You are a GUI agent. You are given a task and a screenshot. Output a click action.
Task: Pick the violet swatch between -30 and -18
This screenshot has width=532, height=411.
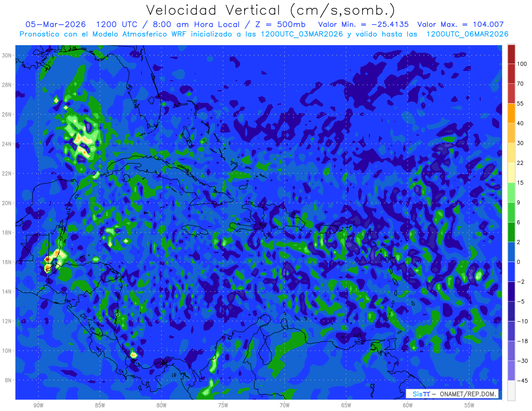click(x=511, y=351)
